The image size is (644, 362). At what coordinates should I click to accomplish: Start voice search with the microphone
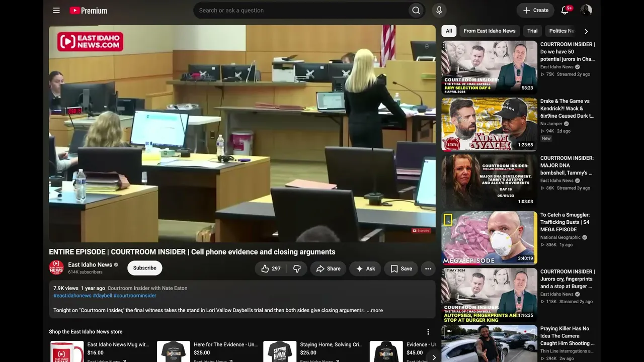tap(439, 10)
